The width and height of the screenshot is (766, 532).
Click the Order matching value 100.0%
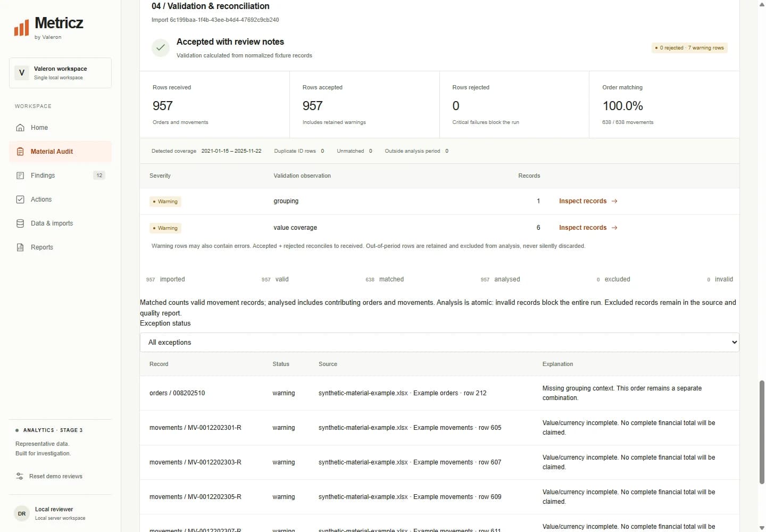pyautogui.click(x=622, y=106)
